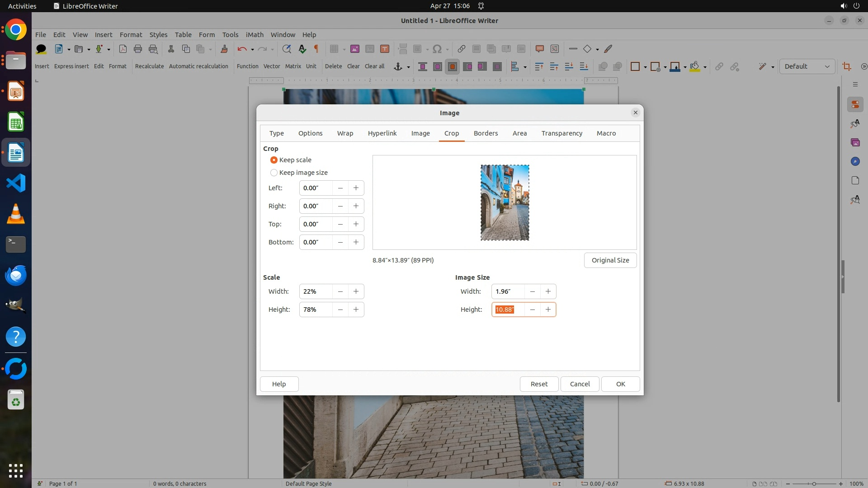Click the Crop image tool icon
The height and width of the screenshot is (488, 868).
pos(846,66)
